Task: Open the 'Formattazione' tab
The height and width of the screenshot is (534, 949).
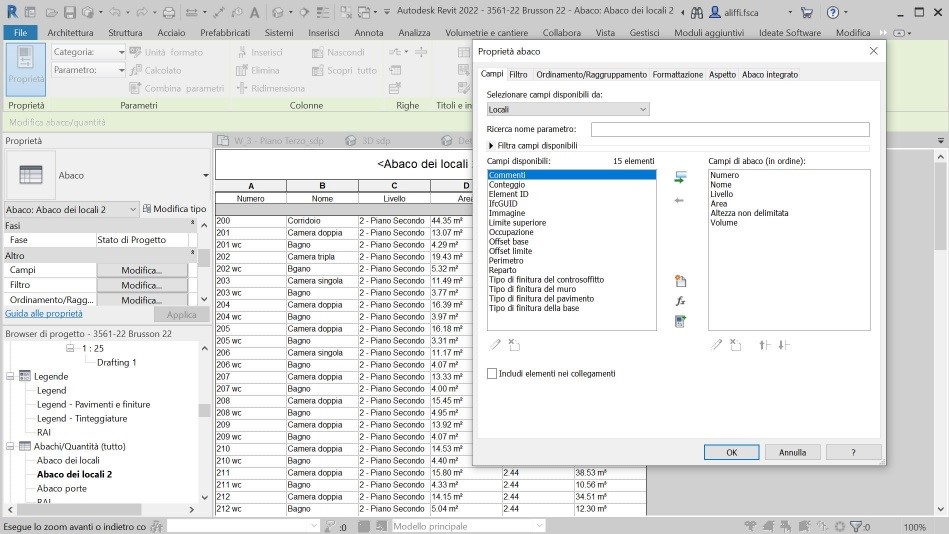Action: [x=678, y=75]
